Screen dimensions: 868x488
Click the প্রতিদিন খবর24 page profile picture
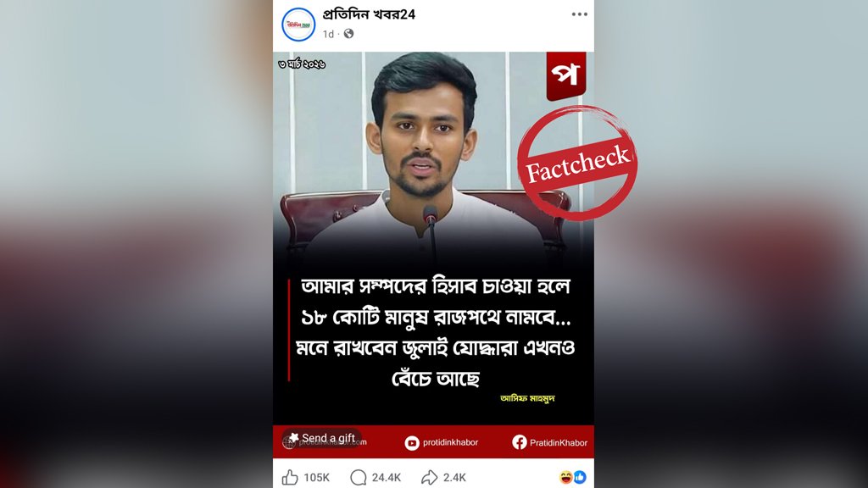pyautogui.click(x=298, y=25)
